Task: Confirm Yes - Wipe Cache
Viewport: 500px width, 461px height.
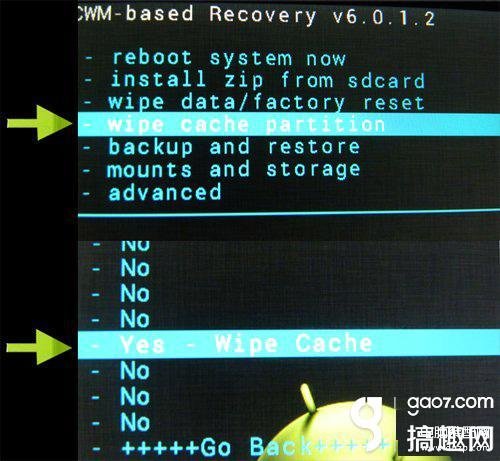Action: [289, 344]
